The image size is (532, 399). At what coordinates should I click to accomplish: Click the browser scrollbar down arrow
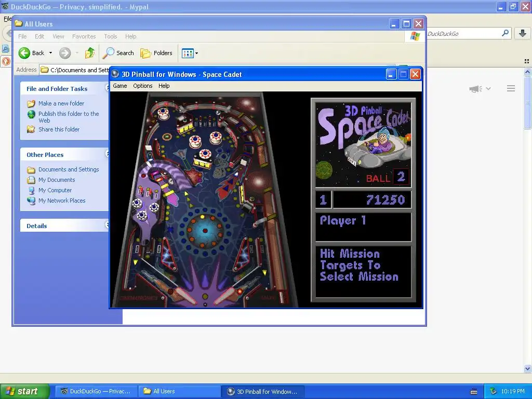(x=527, y=368)
